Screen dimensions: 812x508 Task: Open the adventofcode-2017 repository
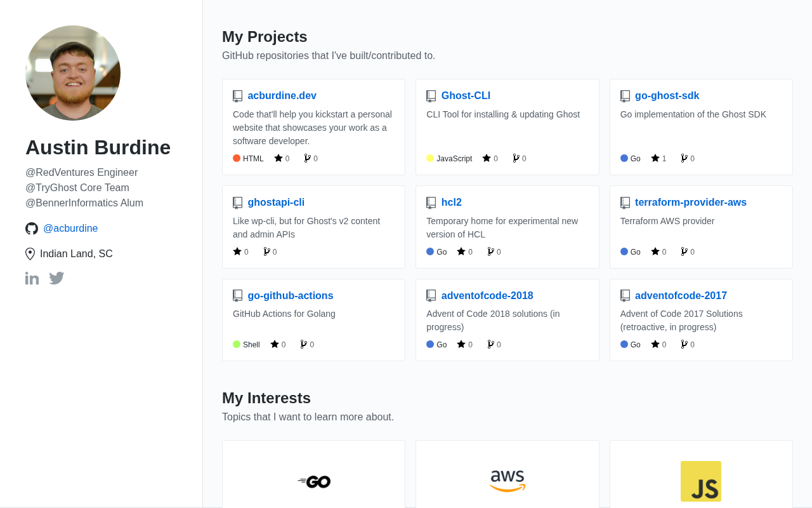pyautogui.click(x=681, y=296)
